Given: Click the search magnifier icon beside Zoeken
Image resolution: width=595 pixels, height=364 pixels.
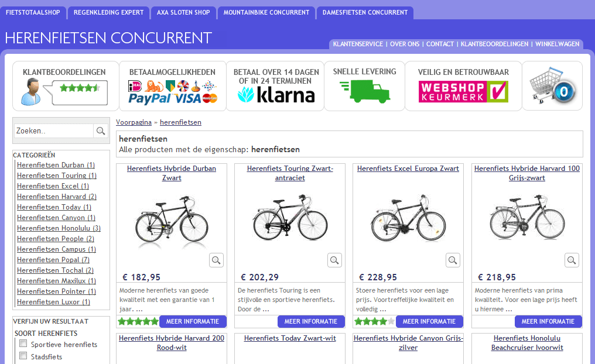Looking at the screenshot, I should coord(101,131).
